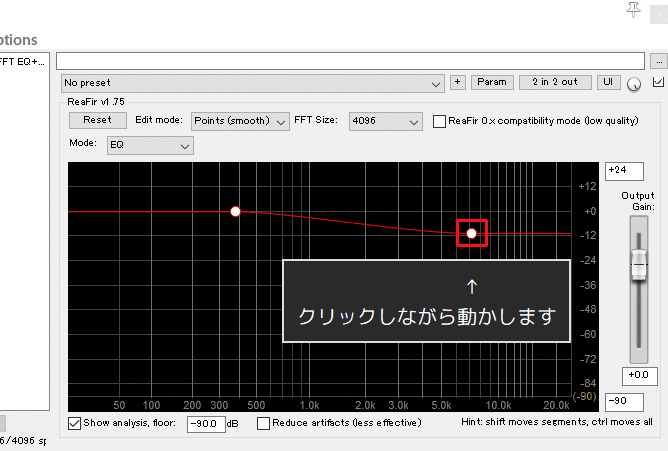Click the UI button
Image resolution: width=668 pixels, height=451 pixels.
[x=608, y=82]
